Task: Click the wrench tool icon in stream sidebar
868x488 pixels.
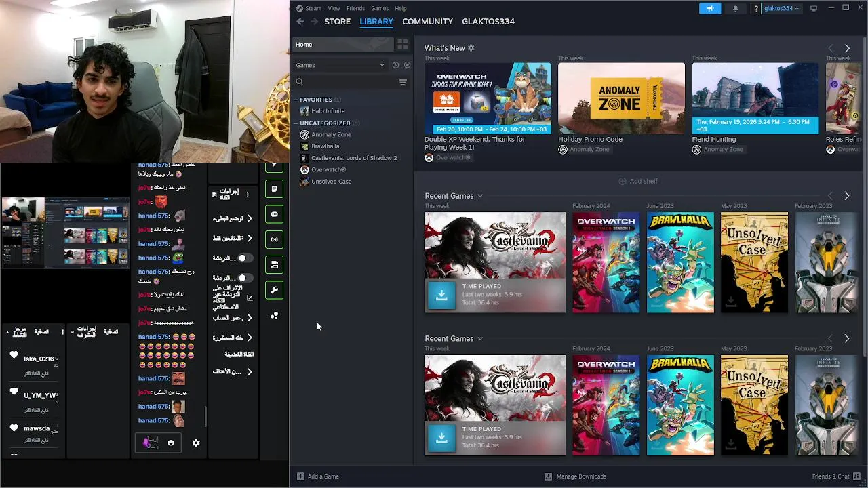Action: [x=274, y=290]
